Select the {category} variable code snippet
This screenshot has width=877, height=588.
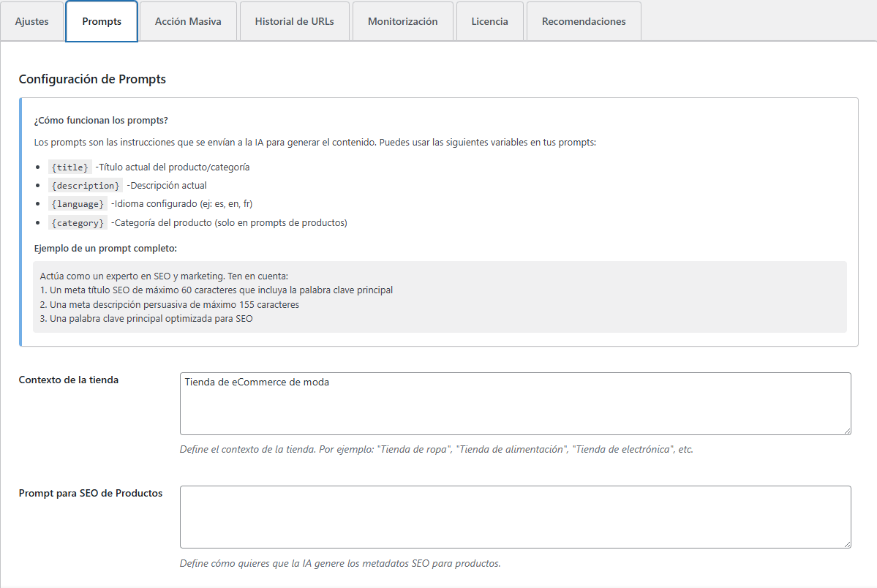(78, 222)
